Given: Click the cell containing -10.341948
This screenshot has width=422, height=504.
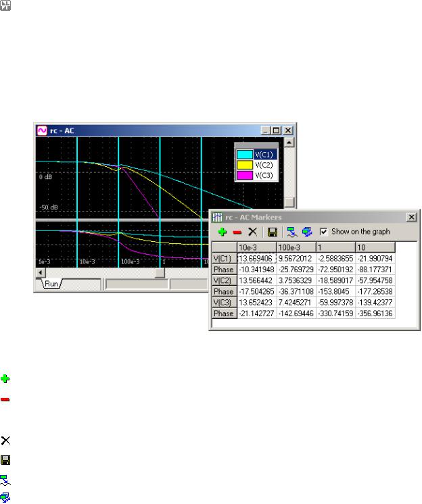Looking at the screenshot, I should point(257,270).
